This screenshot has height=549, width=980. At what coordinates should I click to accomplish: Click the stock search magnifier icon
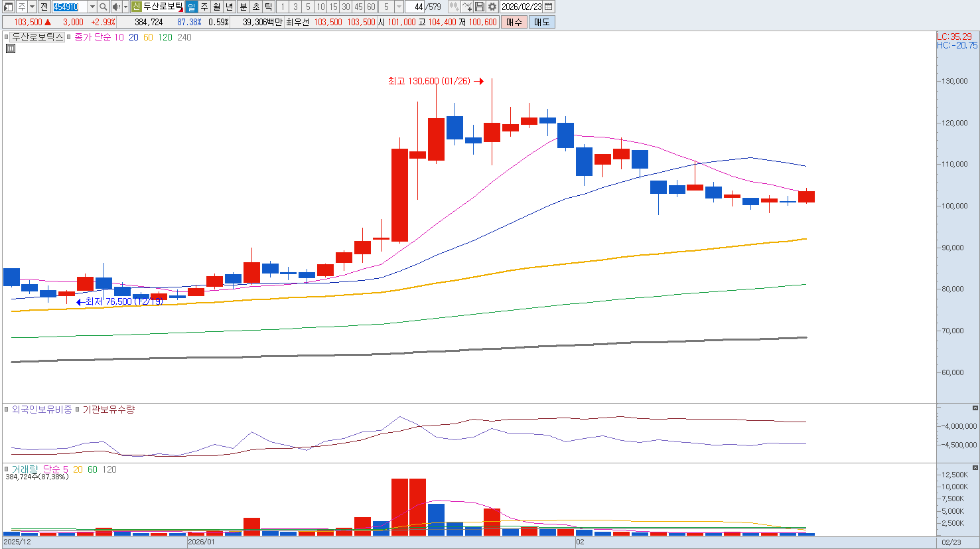point(104,7)
